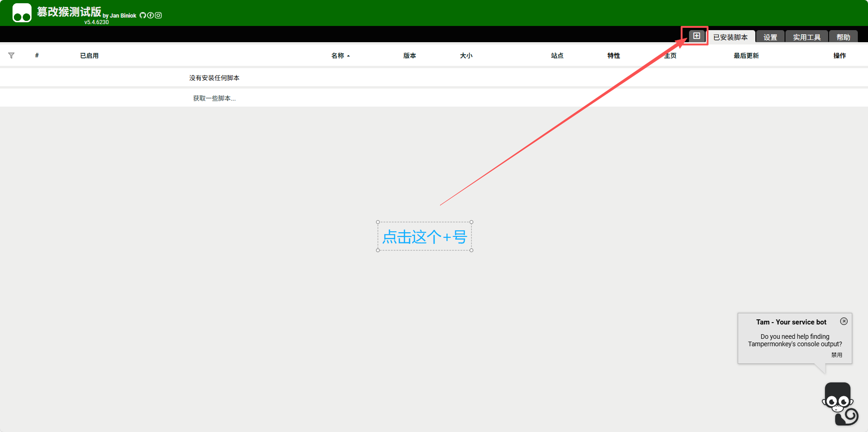Close the Tam service bot popup
The width and height of the screenshot is (868, 432).
click(x=844, y=321)
